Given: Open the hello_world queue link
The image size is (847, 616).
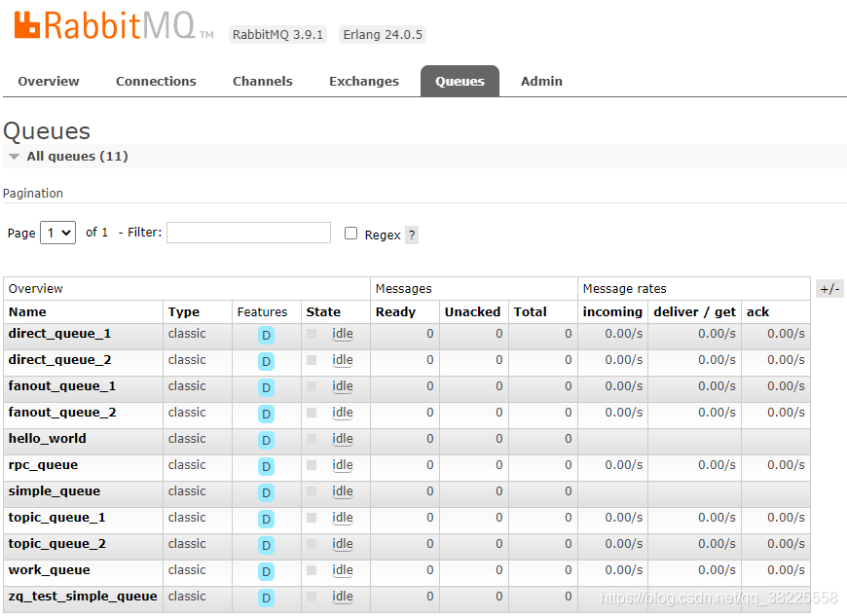Looking at the screenshot, I should click(47, 438).
